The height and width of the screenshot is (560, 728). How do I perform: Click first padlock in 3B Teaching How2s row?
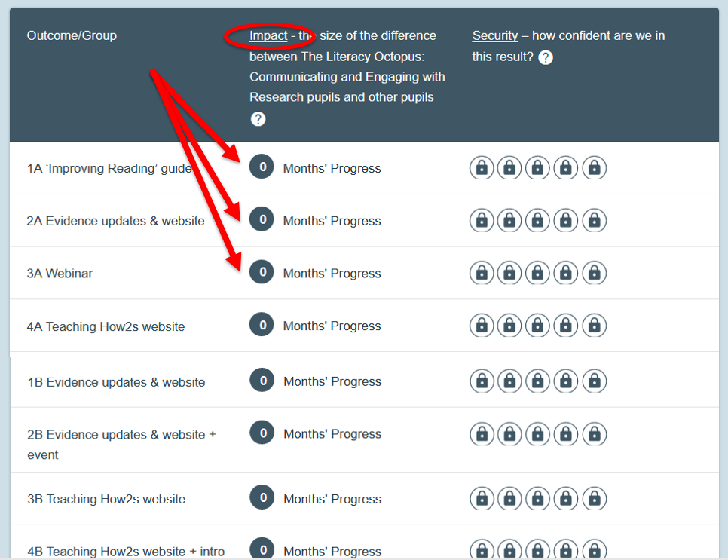[482, 498]
